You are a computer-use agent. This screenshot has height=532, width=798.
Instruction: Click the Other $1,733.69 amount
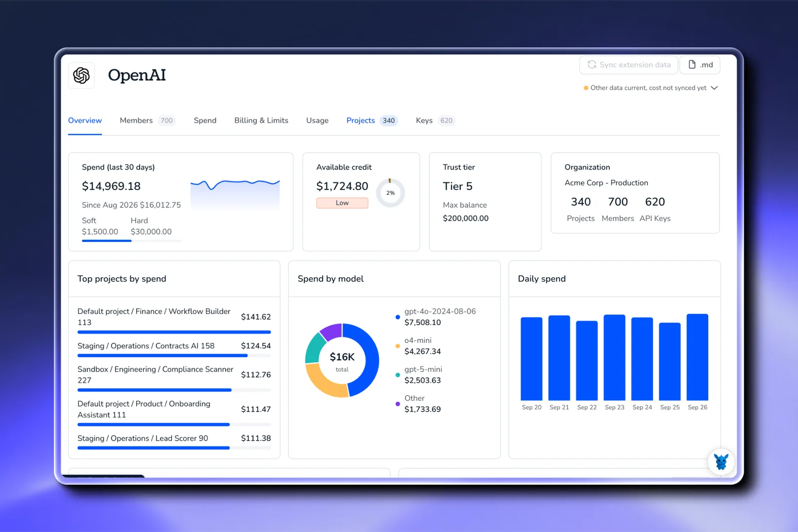[x=422, y=409]
